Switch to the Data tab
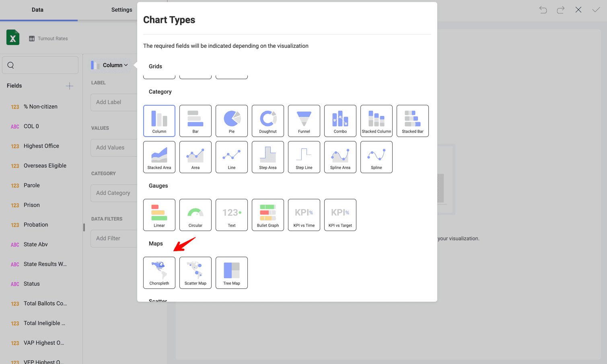 click(x=37, y=10)
